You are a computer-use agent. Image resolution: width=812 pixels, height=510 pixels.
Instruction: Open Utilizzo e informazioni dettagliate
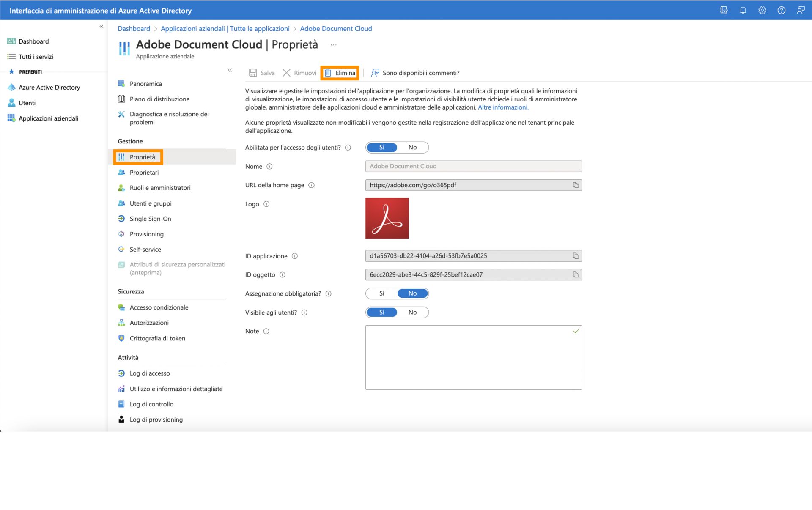[x=176, y=389]
